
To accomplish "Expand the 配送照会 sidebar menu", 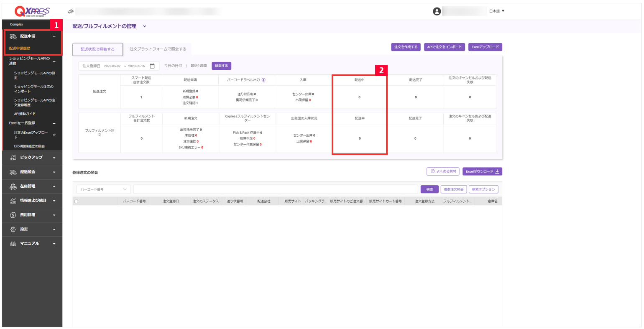I will click(54, 172).
